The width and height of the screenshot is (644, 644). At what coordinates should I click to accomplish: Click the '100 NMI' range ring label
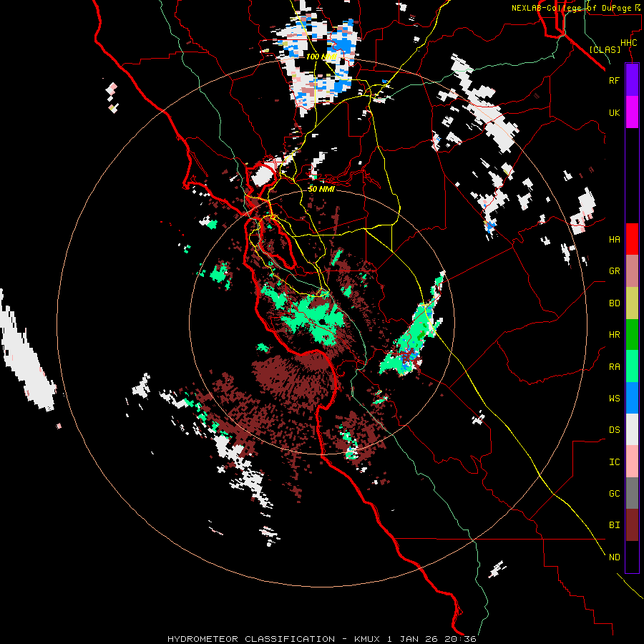point(321,57)
